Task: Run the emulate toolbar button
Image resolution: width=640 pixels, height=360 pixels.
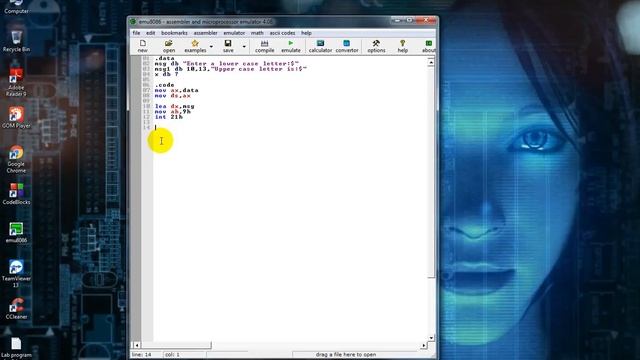Action: pyautogui.click(x=291, y=46)
